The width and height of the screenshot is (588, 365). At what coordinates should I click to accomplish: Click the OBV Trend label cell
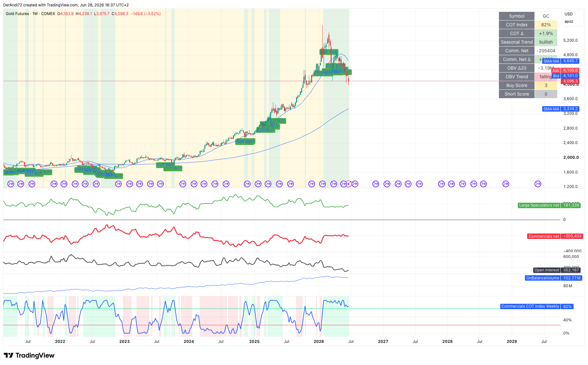click(x=517, y=77)
